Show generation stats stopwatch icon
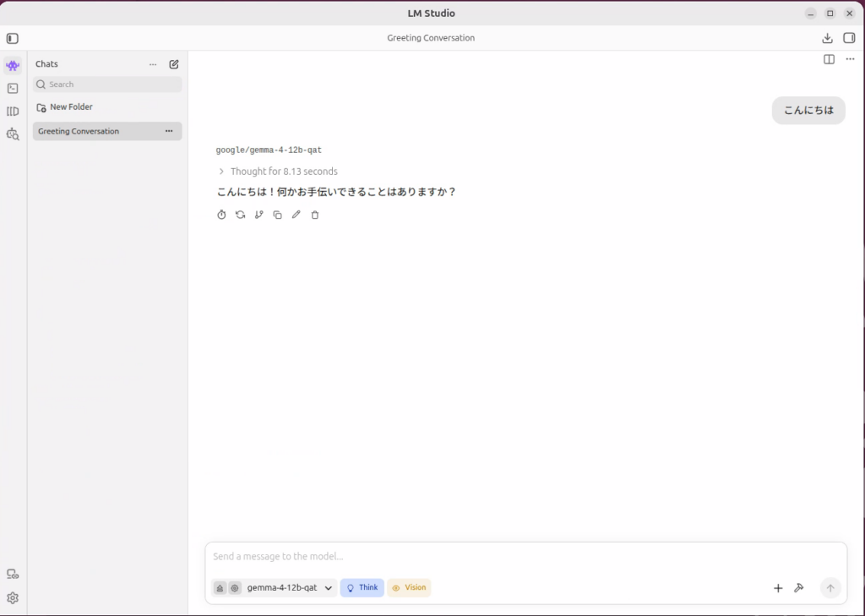 [x=222, y=215]
